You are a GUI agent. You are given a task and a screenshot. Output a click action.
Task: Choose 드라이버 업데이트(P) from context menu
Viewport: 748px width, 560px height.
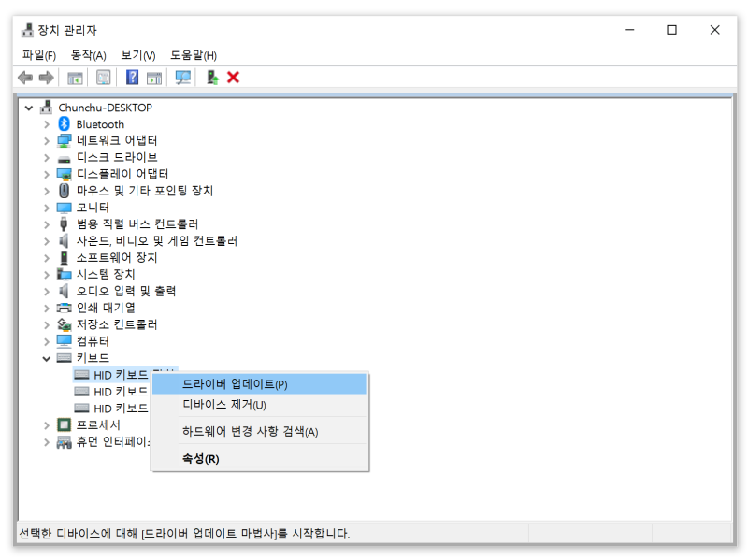(260, 384)
